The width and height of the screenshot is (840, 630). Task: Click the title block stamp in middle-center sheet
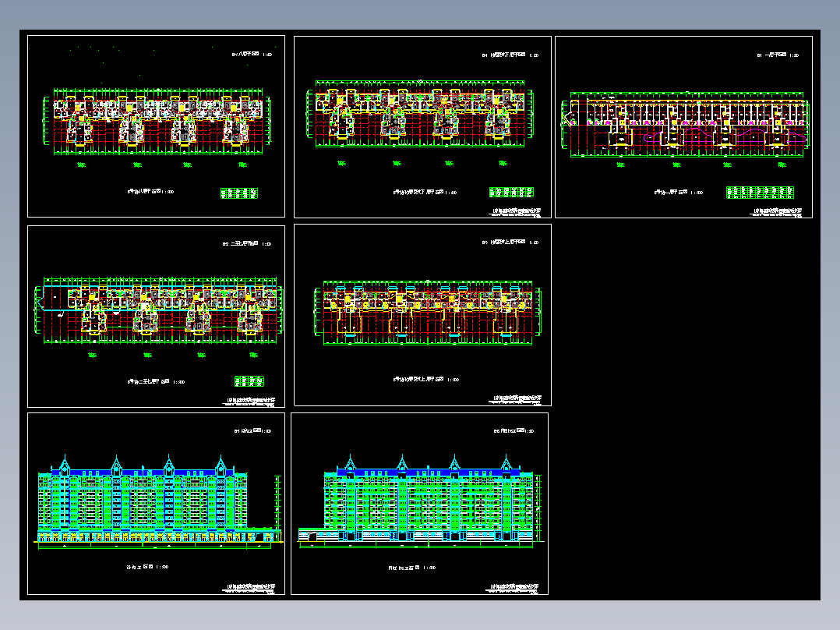515,400
